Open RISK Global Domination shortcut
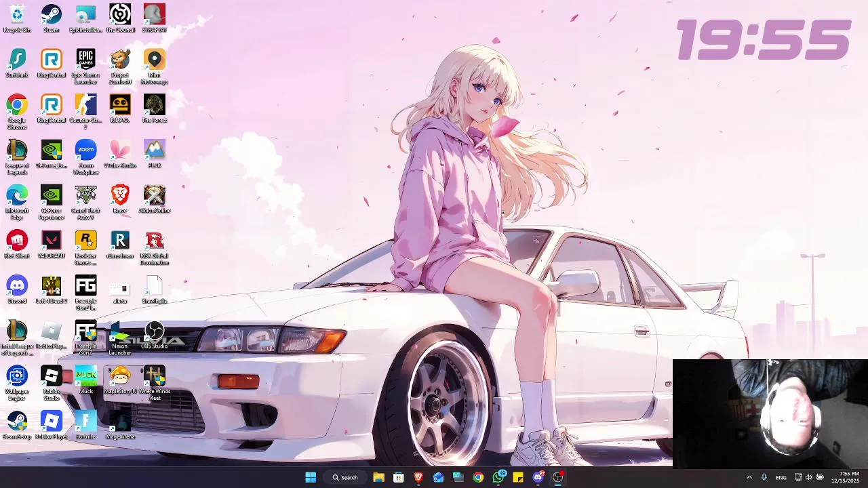868x488 pixels. [155, 247]
